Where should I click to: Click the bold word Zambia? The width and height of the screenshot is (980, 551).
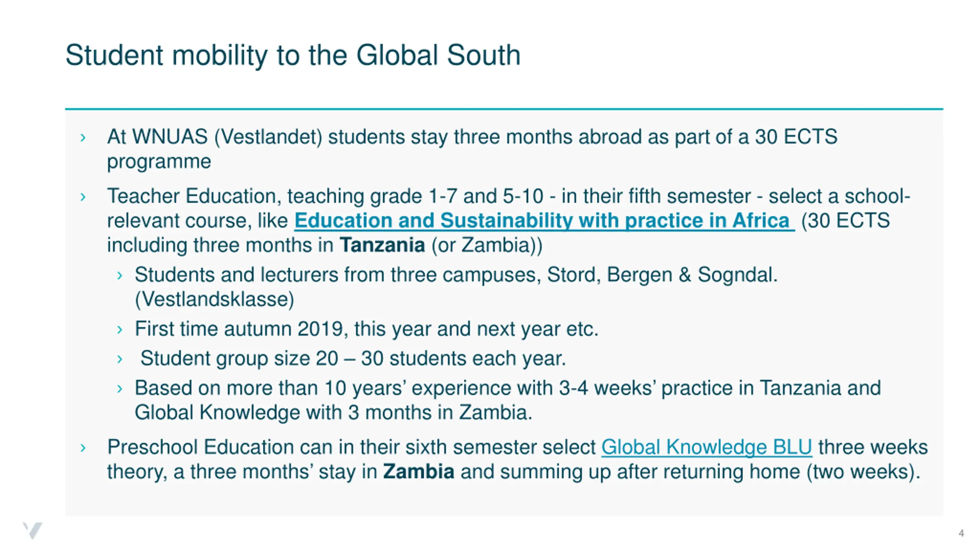[419, 471]
